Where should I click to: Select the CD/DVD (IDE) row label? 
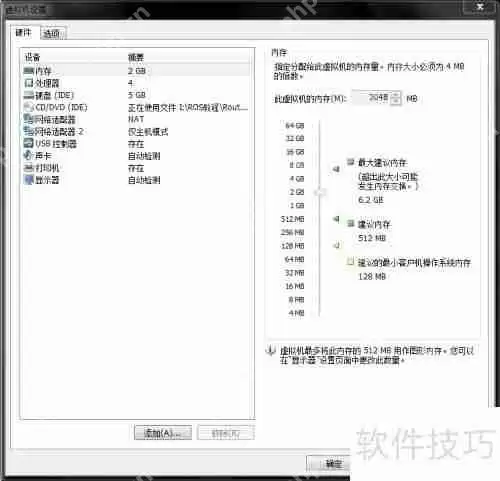click(61, 107)
